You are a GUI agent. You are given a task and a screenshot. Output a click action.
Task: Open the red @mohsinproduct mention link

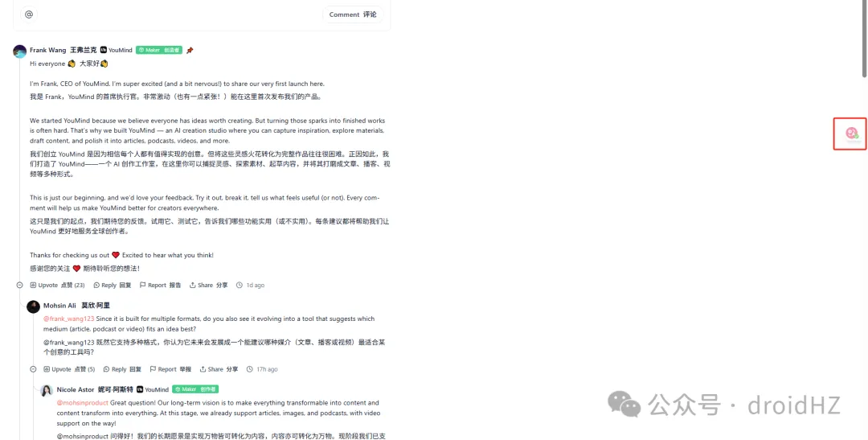[x=83, y=403]
